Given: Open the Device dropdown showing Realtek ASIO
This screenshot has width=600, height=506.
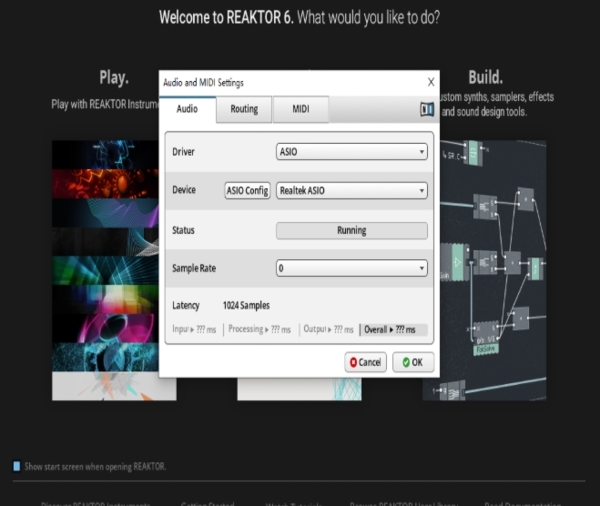Looking at the screenshot, I should (x=352, y=191).
